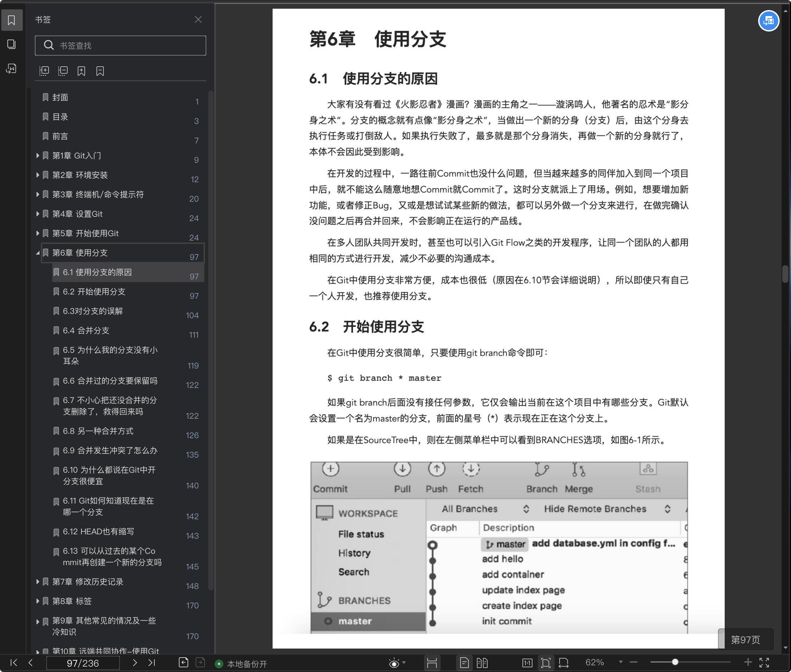Open the 前言 bookmark
791x672 pixels.
(x=60, y=136)
